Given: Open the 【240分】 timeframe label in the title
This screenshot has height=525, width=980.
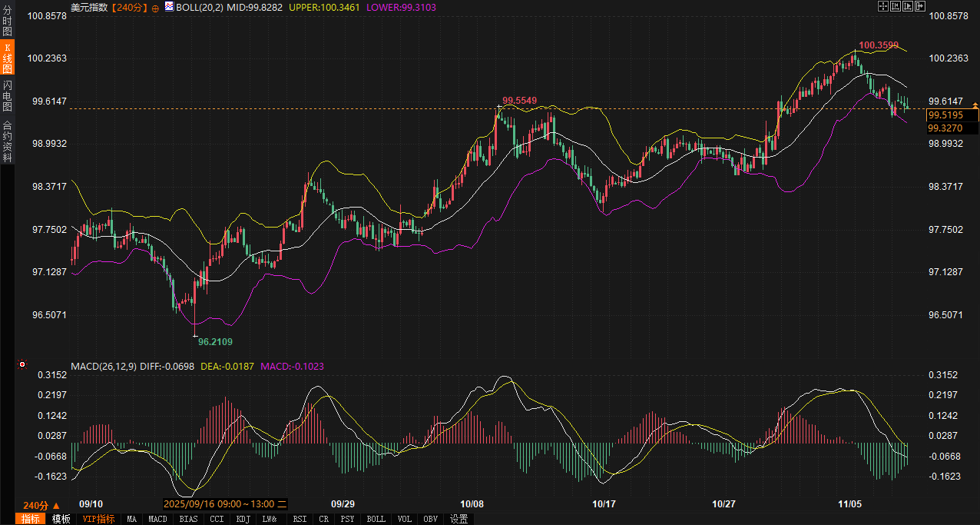Looking at the screenshot, I should tap(129, 7).
